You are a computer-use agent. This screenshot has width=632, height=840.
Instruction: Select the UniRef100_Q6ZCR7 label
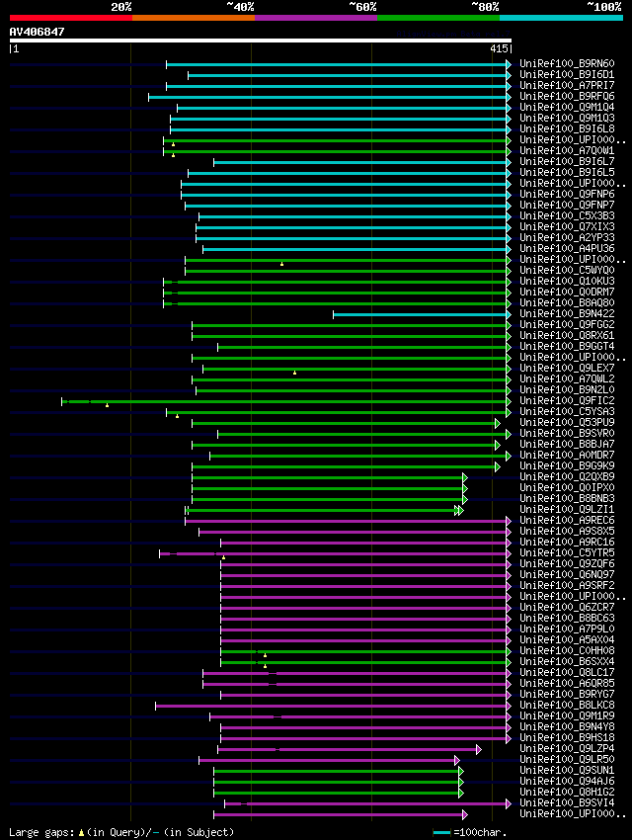point(567,607)
